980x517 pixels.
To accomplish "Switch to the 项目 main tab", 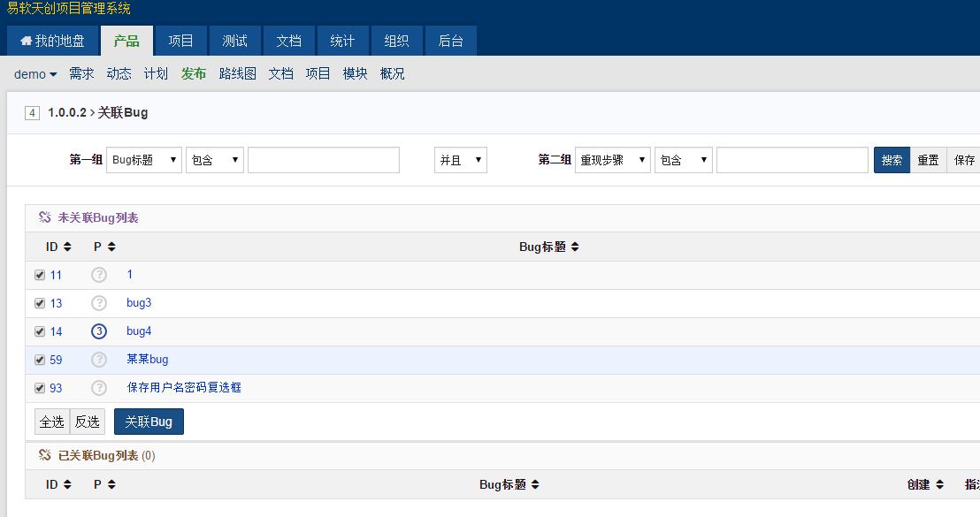I will tap(180, 42).
